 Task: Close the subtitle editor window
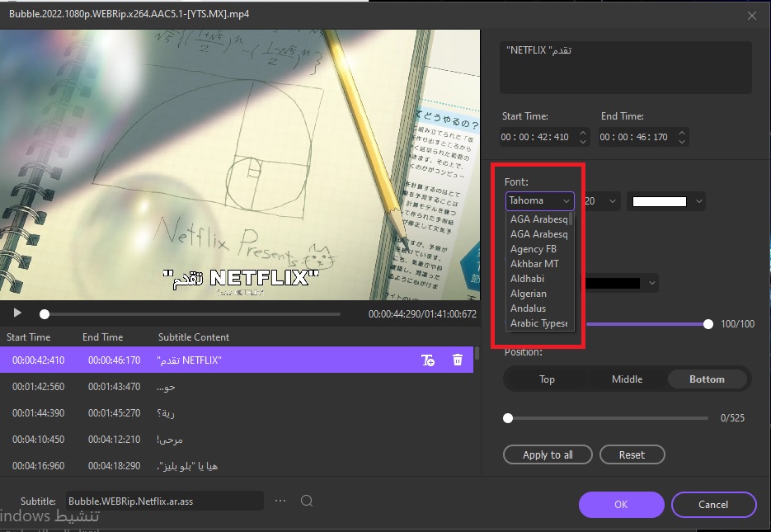pyautogui.click(x=751, y=15)
